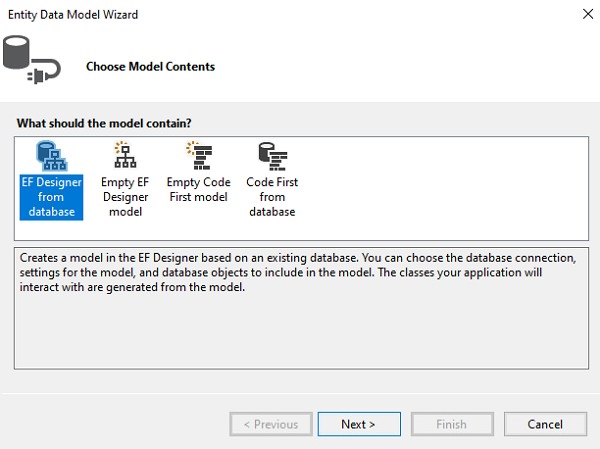600x449 pixels.
Task: Select the Code First from database icon
Action: (272, 156)
